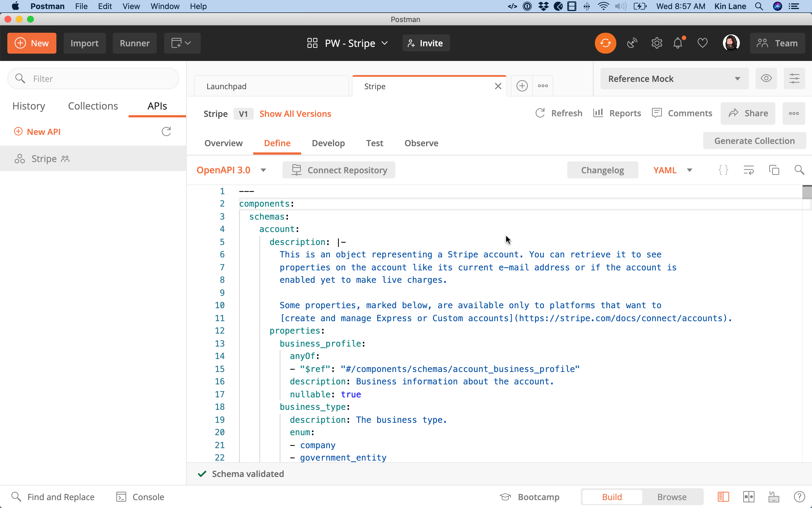This screenshot has height=508, width=812.
Task: Open the Test tab
Action: tap(374, 143)
